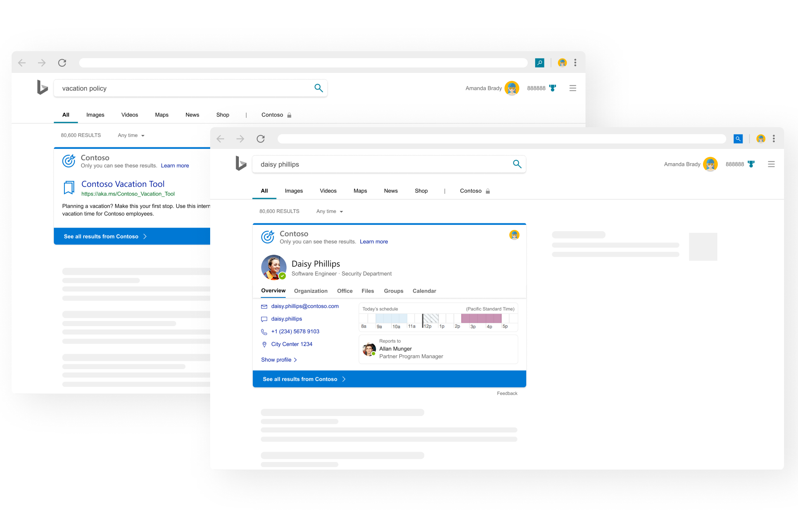Reload the page in the rear browser window
798x532 pixels.
coord(62,63)
